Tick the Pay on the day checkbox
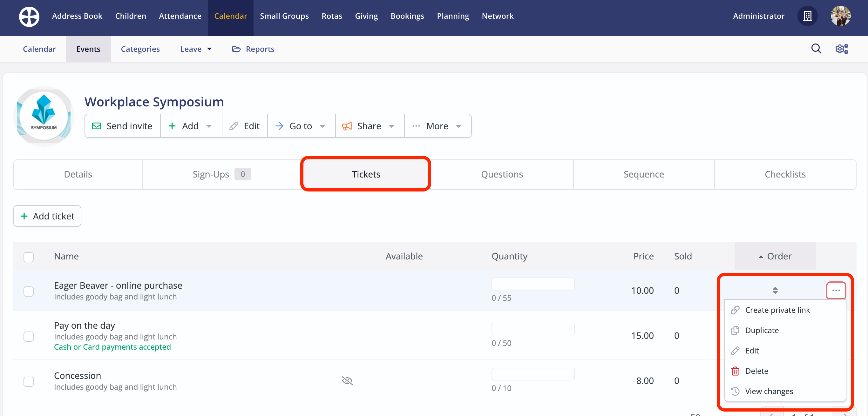Image resolution: width=868 pixels, height=416 pixels. click(29, 336)
